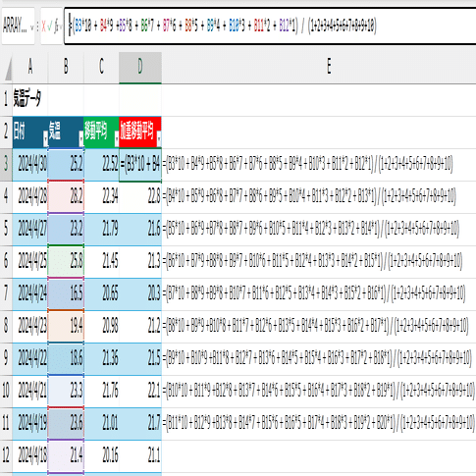The image size is (476, 476).
Task: Select the moving average cell 20.16
Action: [x=101, y=455]
